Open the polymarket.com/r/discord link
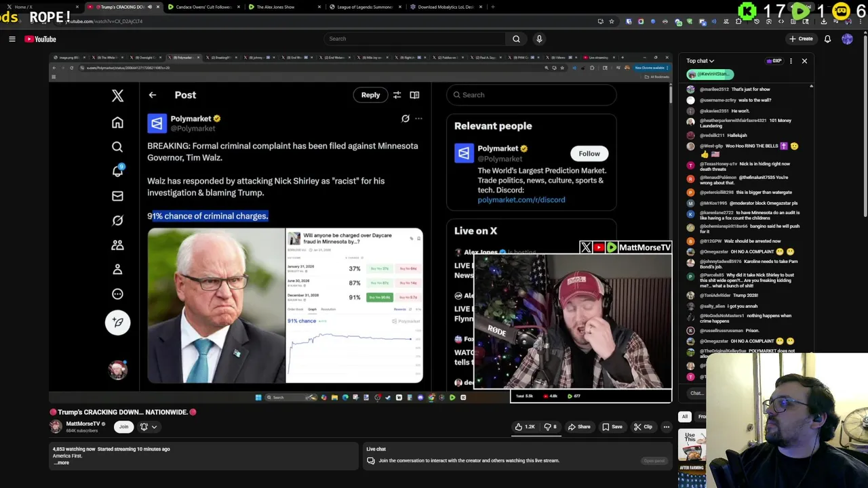 coord(521,200)
